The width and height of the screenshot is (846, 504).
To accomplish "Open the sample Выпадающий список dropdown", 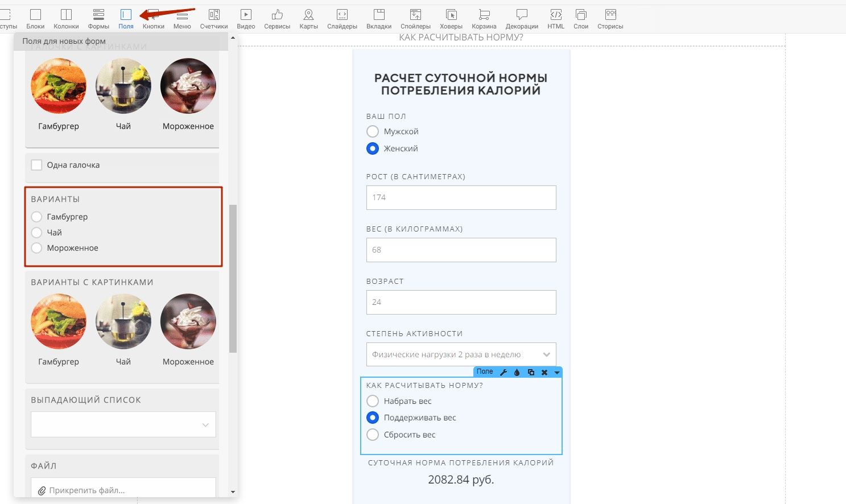I will [123, 424].
